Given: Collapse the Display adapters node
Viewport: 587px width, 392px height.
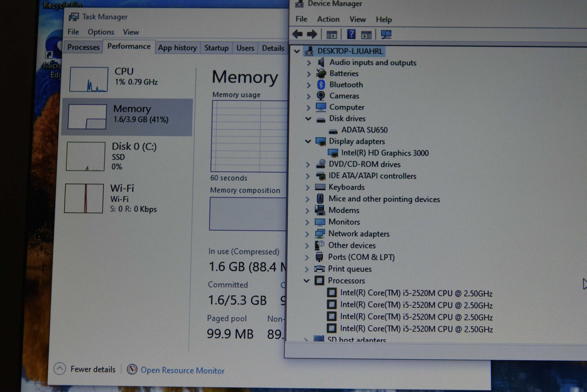Looking at the screenshot, I should (x=308, y=142).
